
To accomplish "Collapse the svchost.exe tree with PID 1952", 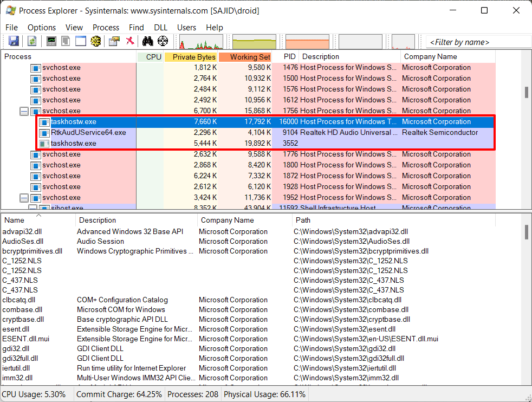I will point(24,198).
